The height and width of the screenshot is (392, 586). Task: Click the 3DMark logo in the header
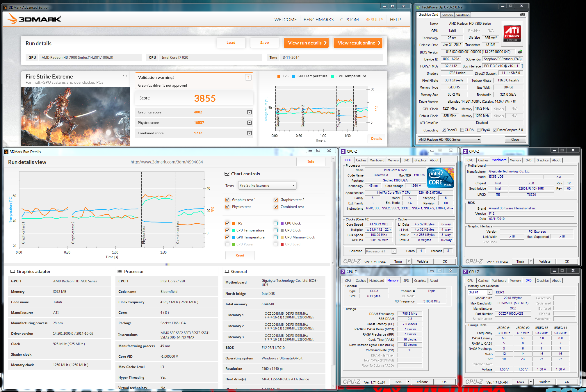[x=34, y=19]
